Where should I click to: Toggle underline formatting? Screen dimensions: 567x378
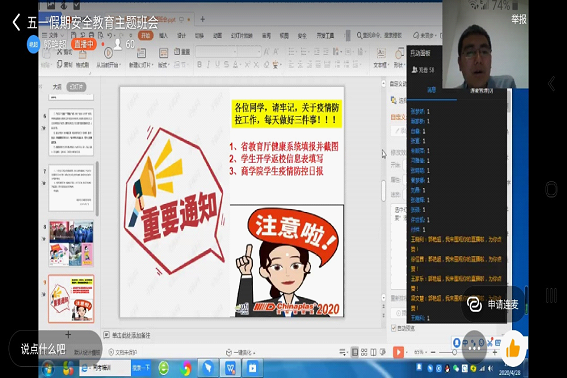pyautogui.click(x=217, y=64)
